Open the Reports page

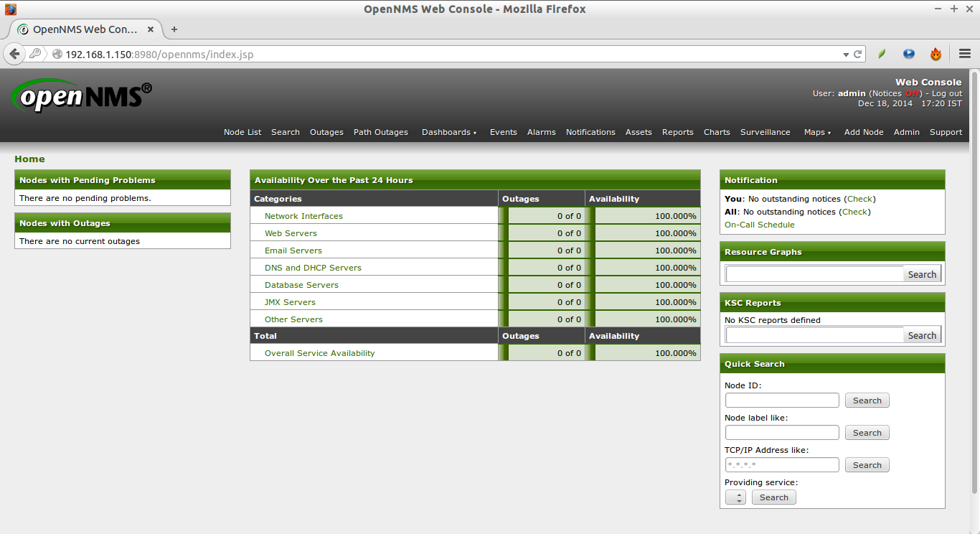678,132
